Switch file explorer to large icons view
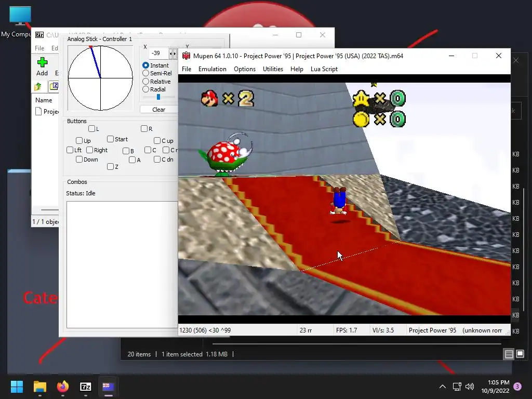 pyautogui.click(x=520, y=354)
